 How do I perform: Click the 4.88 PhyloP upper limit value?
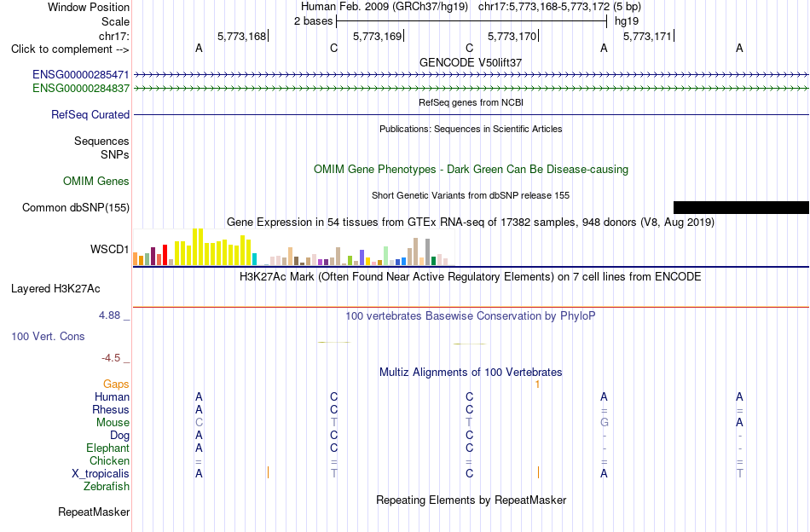[109, 315]
